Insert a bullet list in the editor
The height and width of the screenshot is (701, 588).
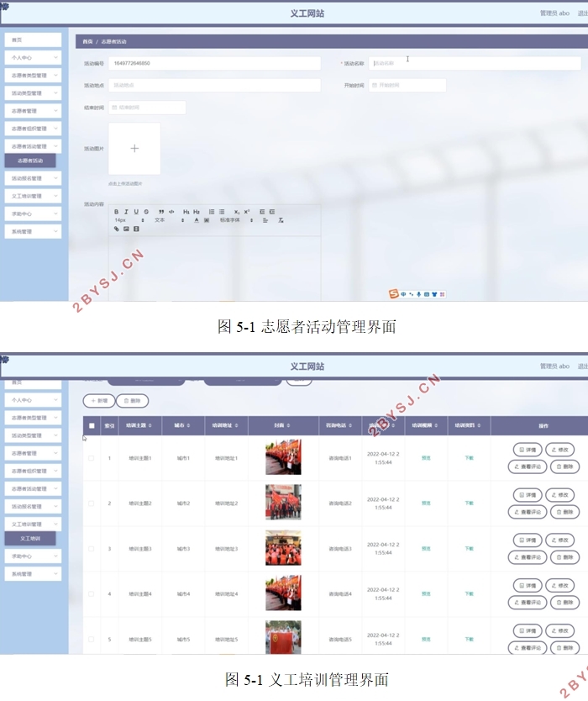tap(222, 212)
